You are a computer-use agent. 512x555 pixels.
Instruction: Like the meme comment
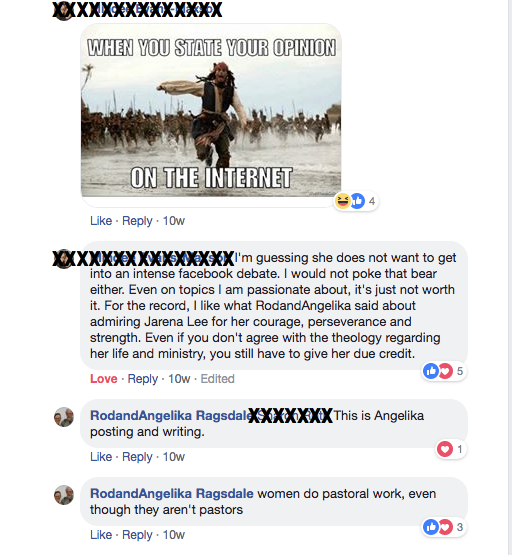point(101,221)
